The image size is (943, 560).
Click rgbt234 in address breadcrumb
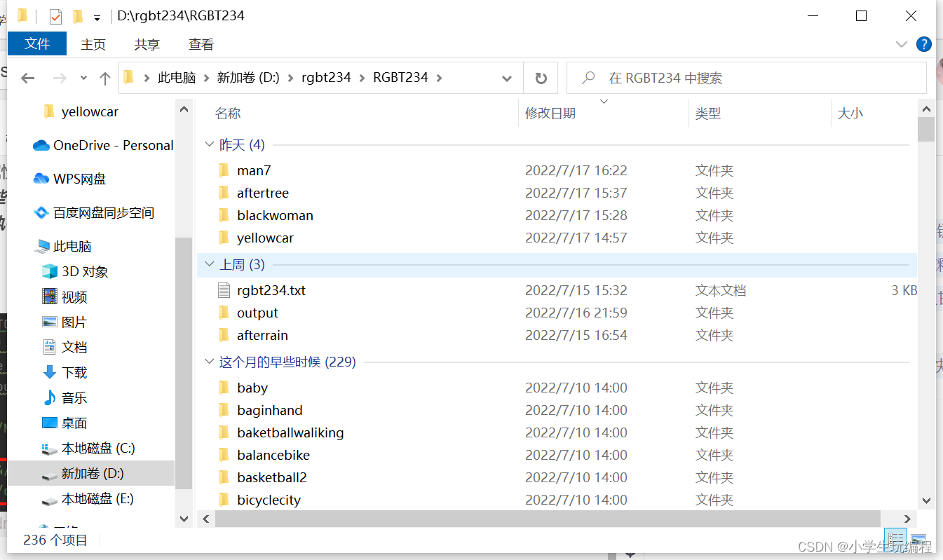[326, 78]
